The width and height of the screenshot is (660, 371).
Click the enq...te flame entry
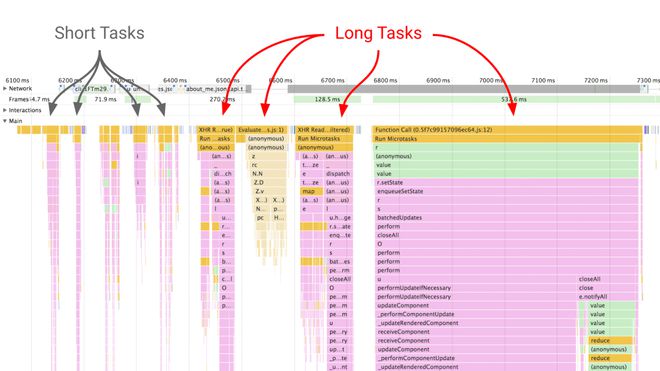pos(340,235)
